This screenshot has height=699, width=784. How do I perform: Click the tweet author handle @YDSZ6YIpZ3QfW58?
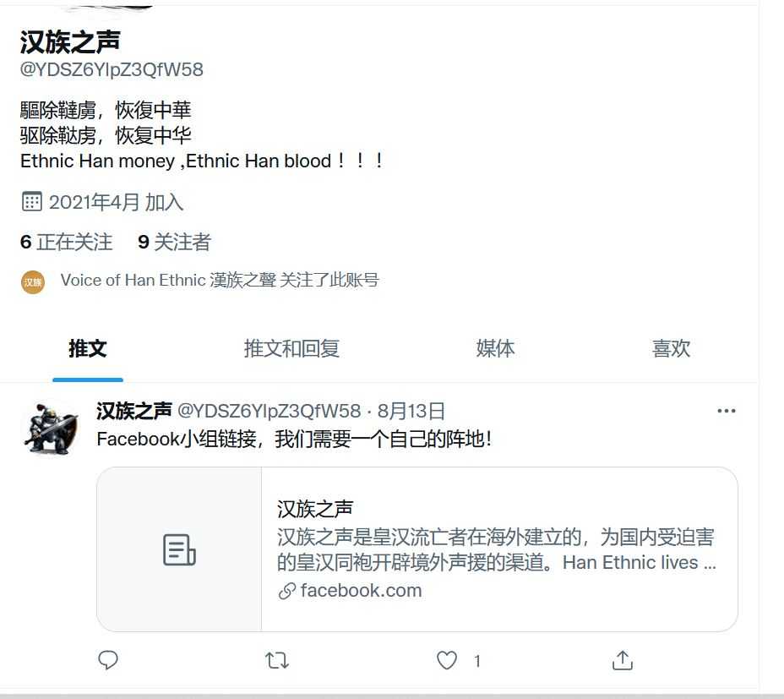[x=269, y=412]
